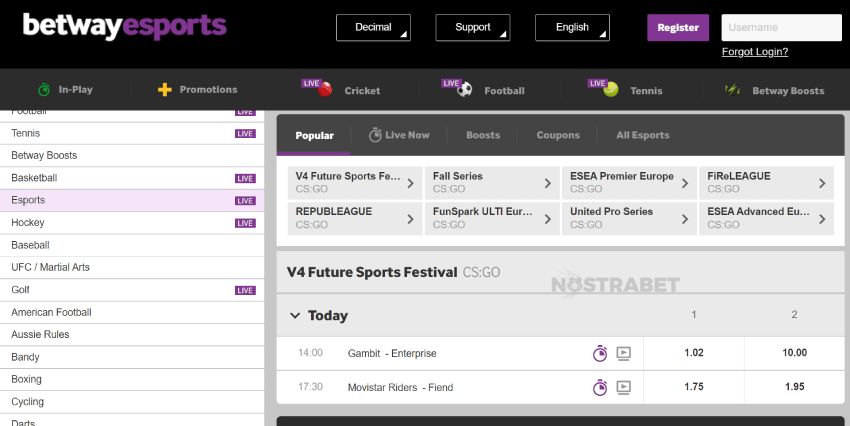The image size is (850, 426).
Task: Click the Betway Boosts lightning icon
Action: tap(732, 89)
